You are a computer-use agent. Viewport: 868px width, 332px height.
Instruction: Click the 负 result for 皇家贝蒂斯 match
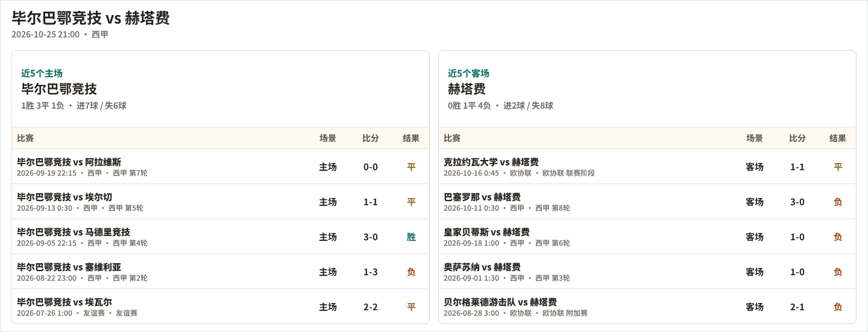coord(838,237)
